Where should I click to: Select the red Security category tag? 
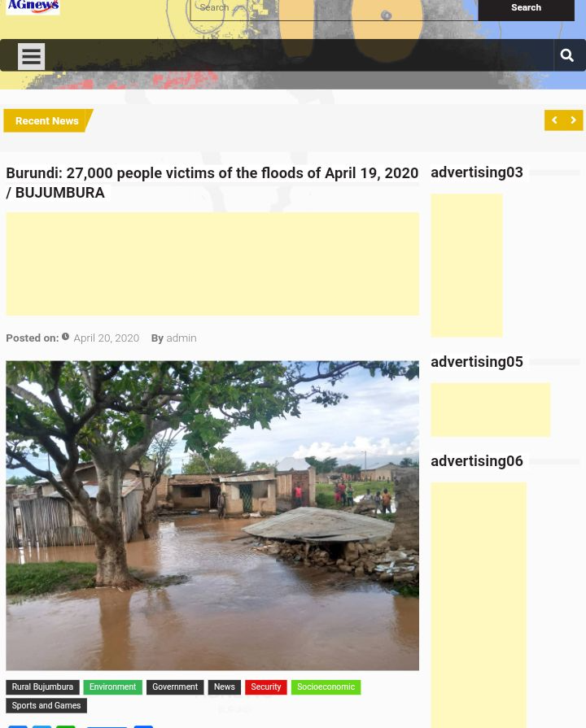point(265,687)
